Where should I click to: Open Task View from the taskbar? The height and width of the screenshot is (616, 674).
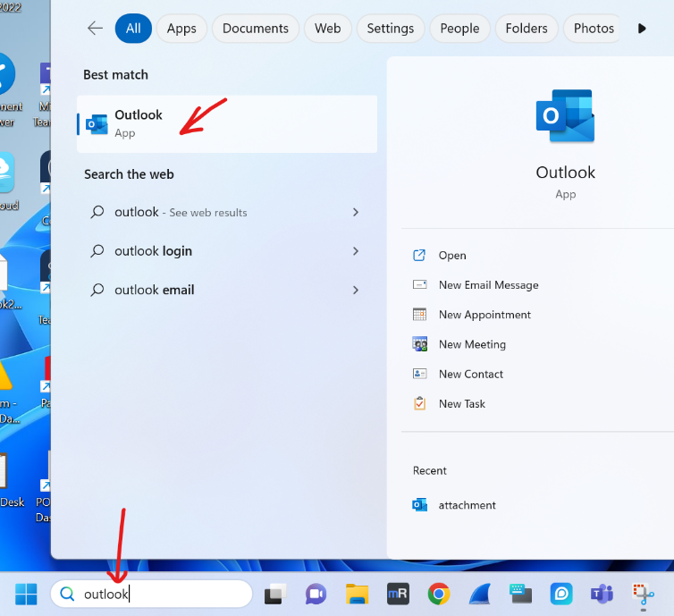pyautogui.click(x=275, y=594)
